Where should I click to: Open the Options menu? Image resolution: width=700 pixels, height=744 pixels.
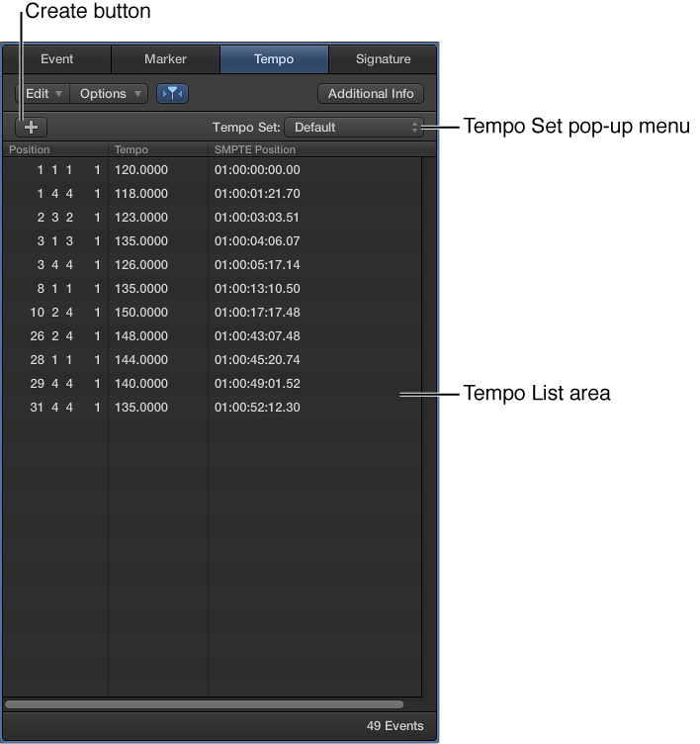[109, 93]
